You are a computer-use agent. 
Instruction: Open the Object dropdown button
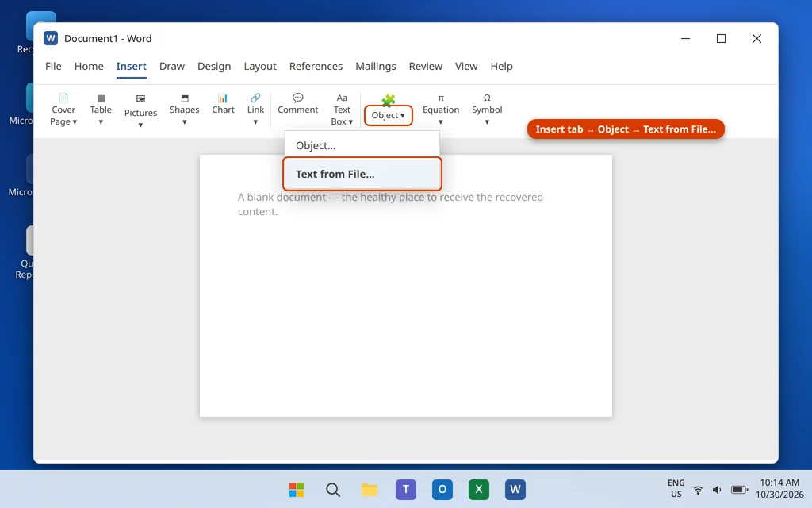point(389,115)
